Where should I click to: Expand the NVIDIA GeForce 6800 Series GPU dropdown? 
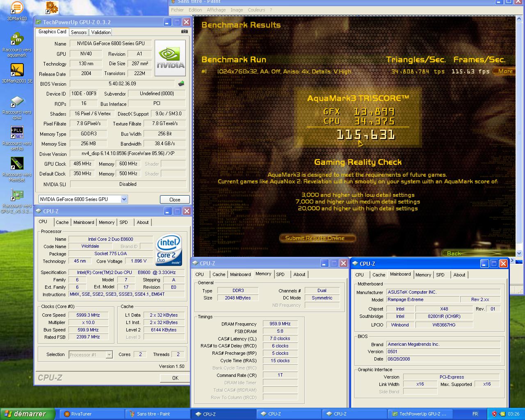pyautogui.click(x=124, y=199)
